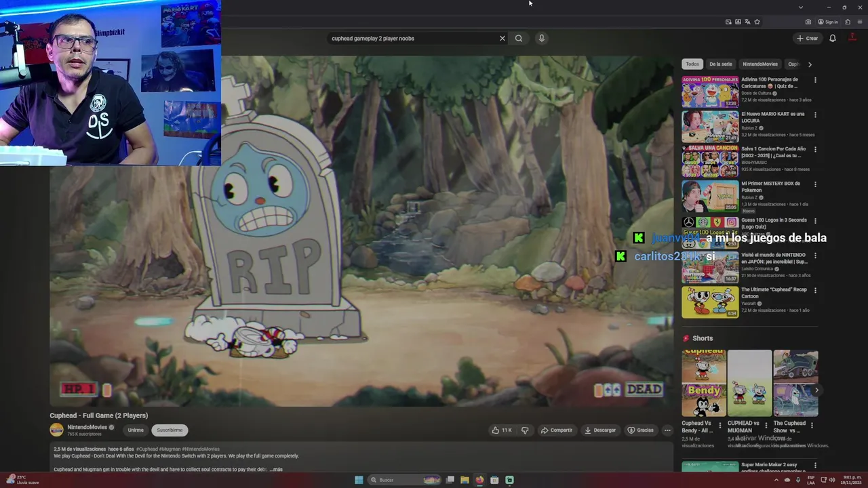Select the NintendoMovies filter chip
The width and height of the screenshot is (868, 488).
pyautogui.click(x=760, y=64)
